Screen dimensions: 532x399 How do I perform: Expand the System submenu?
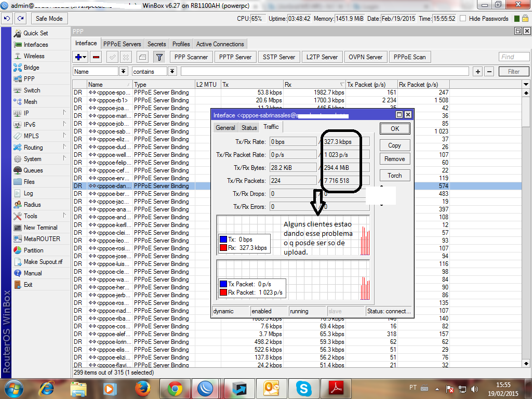[x=64, y=158]
